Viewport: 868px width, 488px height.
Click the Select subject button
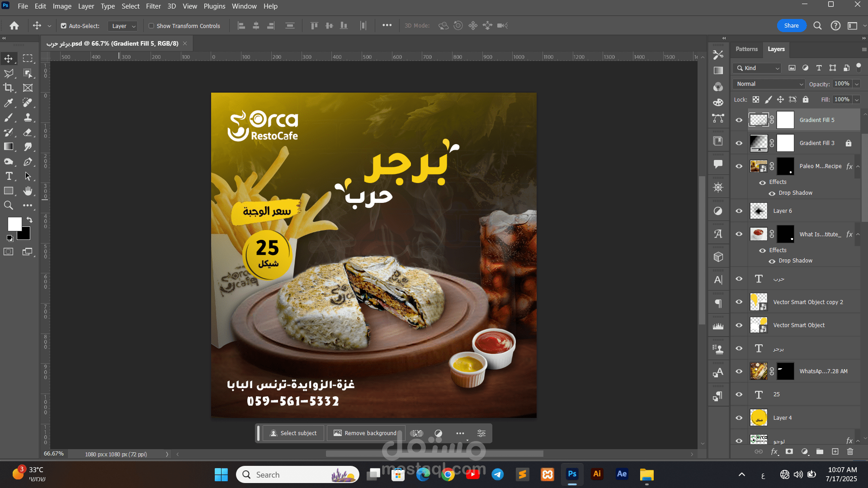tap(293, 433)
